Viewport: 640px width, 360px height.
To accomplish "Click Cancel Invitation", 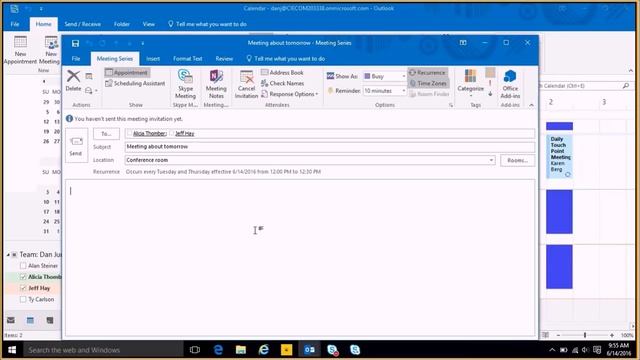I will coord(246,84).
